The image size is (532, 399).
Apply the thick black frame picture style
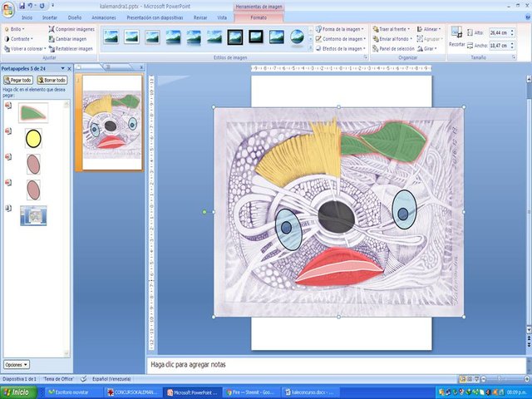pyautogui.click(x=256, y=37)
